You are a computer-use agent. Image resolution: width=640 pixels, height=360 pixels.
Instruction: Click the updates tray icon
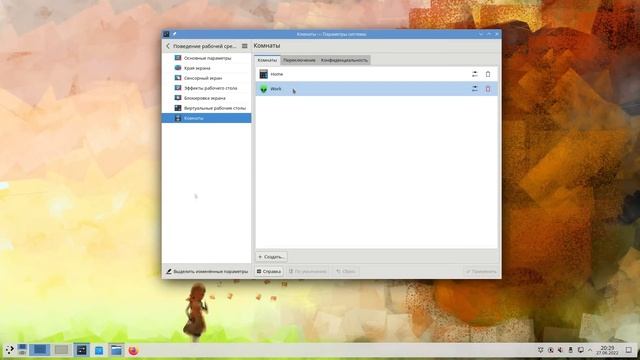551,350
